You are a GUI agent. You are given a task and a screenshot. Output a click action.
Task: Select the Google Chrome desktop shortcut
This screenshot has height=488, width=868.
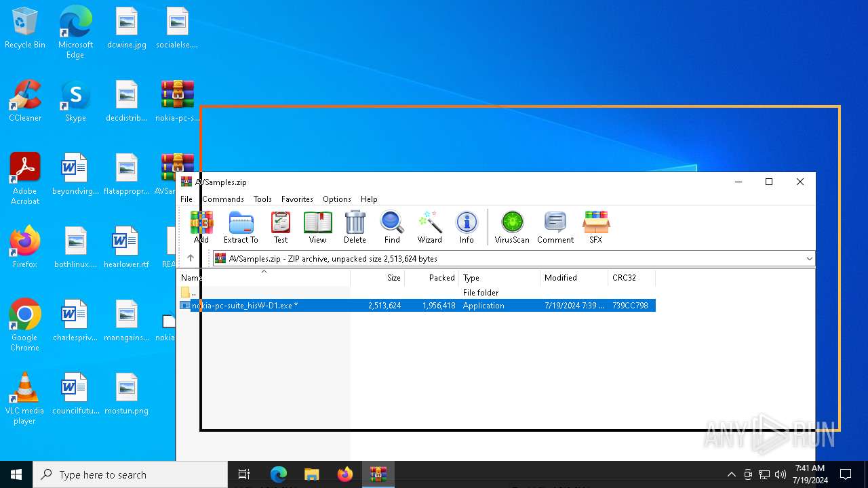(x=25, y=325)
